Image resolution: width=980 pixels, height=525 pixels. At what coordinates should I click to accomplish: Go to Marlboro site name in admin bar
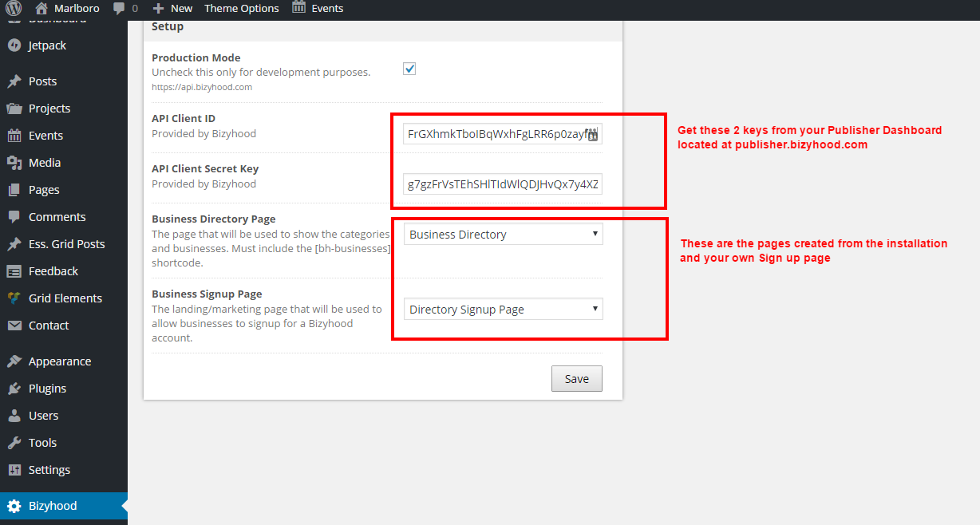tap(78, 9)
